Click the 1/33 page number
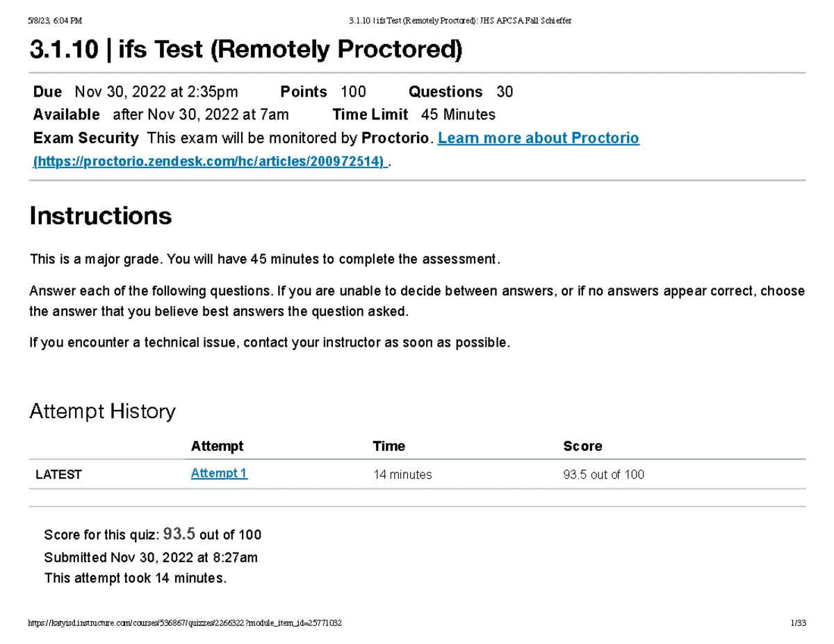834x644 pixels. coord(798,623)
